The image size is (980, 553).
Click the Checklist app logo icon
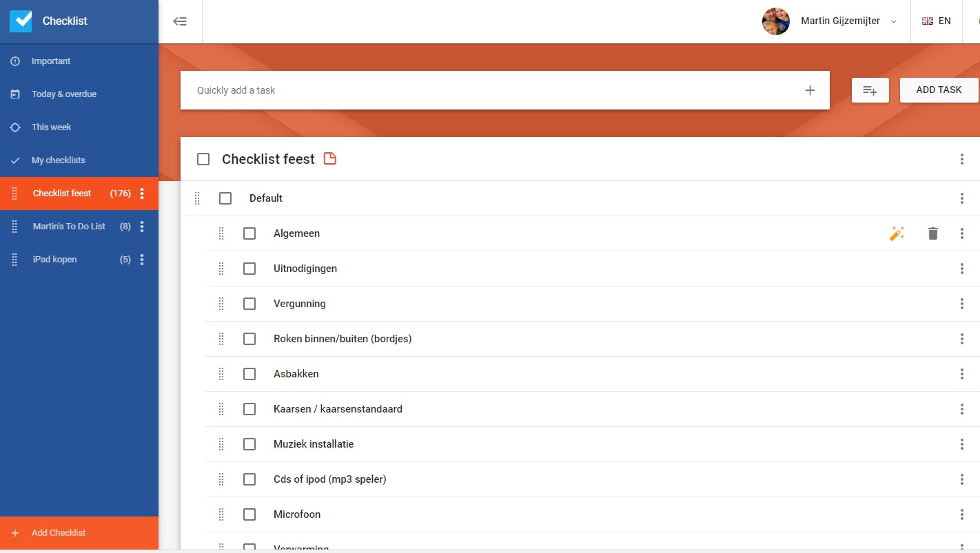pos(21,21)
